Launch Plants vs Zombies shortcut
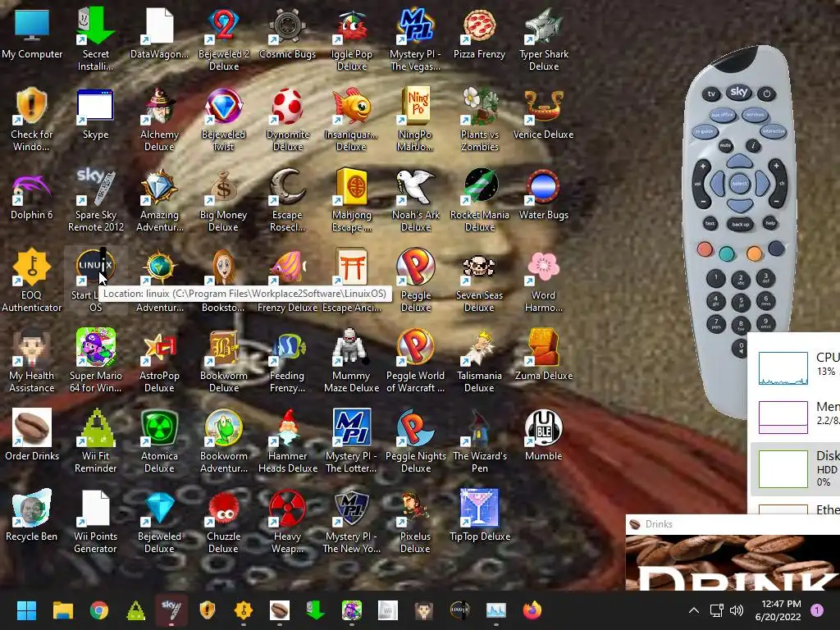This screenshot has width=840, height=630. pyautogui.click(x=479, y=121)
